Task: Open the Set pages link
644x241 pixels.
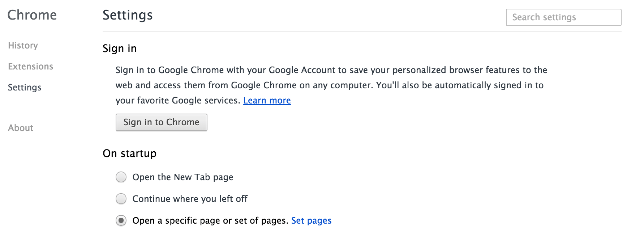Action: tap(311, 221)
